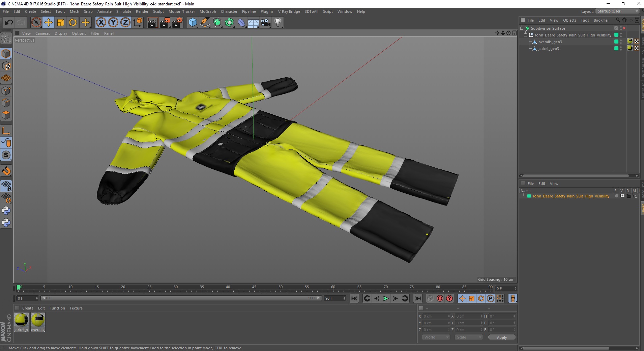Open the Array/MoGraph green flower icon
Image resolution: width=644 pixels, height=351 pixels.
[229, 23]
